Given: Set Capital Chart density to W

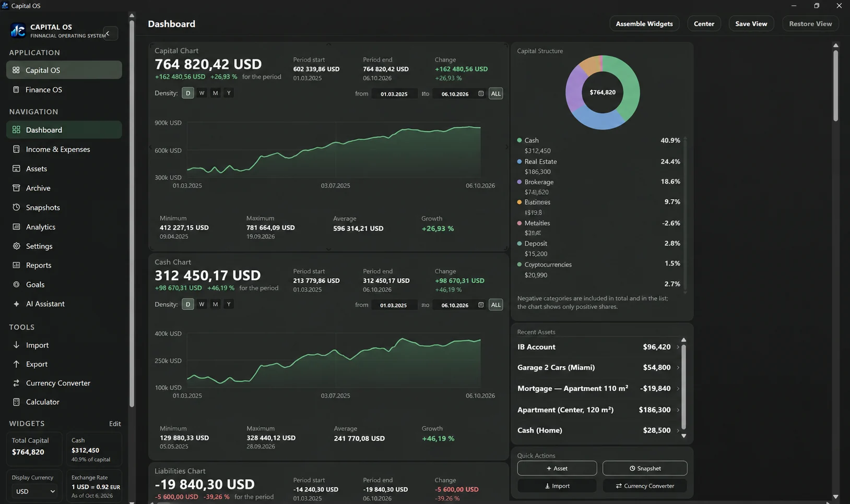Looking at the screenshot, I should point(202,93).
